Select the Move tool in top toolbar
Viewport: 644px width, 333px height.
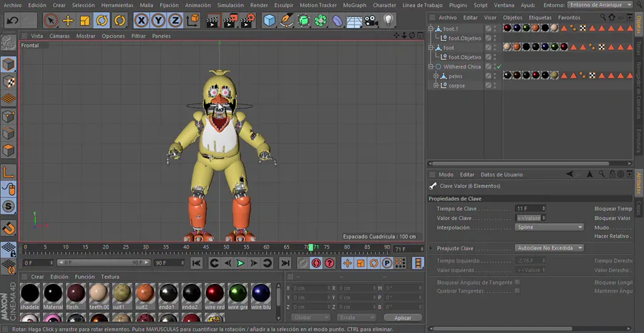68,21
